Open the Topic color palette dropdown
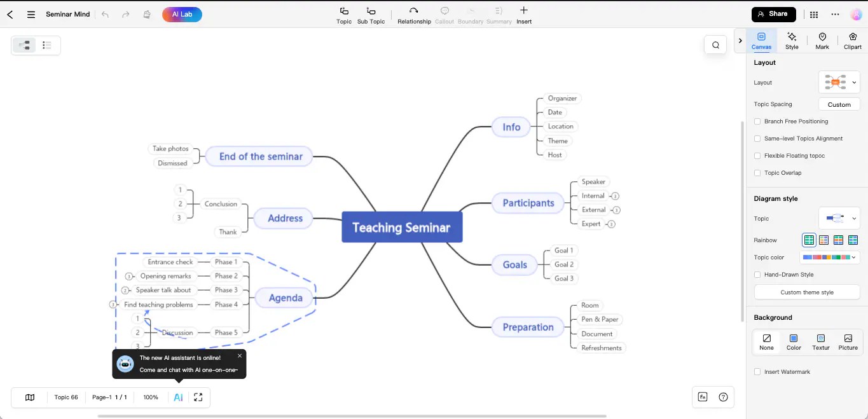Image resolution: width=868 pixels, height=419 pixels. pyautogui.click(x=830, y=258)
